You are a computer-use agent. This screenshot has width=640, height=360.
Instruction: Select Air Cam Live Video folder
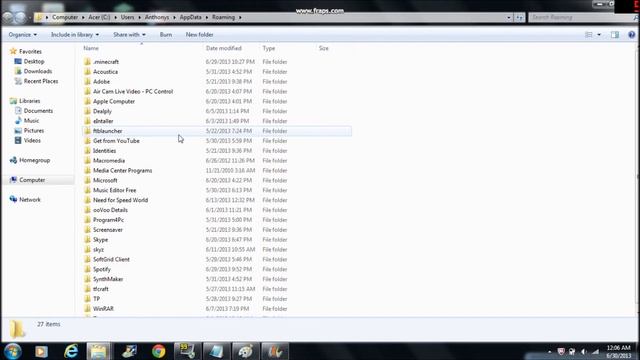pyautogui.click(x=133, y=91)
